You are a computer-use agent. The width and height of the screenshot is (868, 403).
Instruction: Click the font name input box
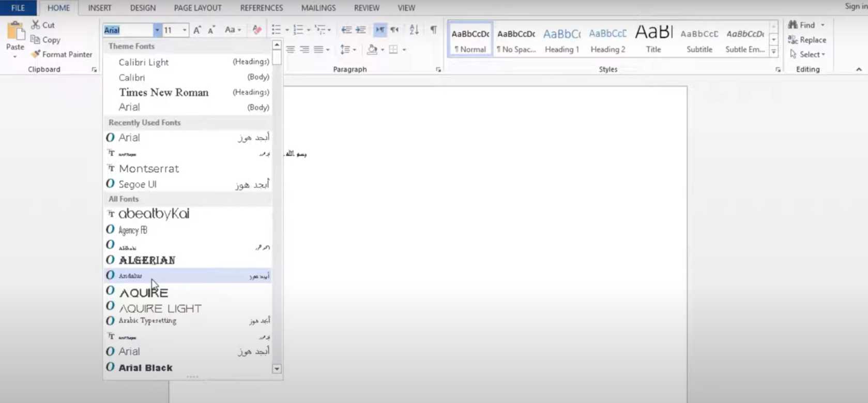128,30
